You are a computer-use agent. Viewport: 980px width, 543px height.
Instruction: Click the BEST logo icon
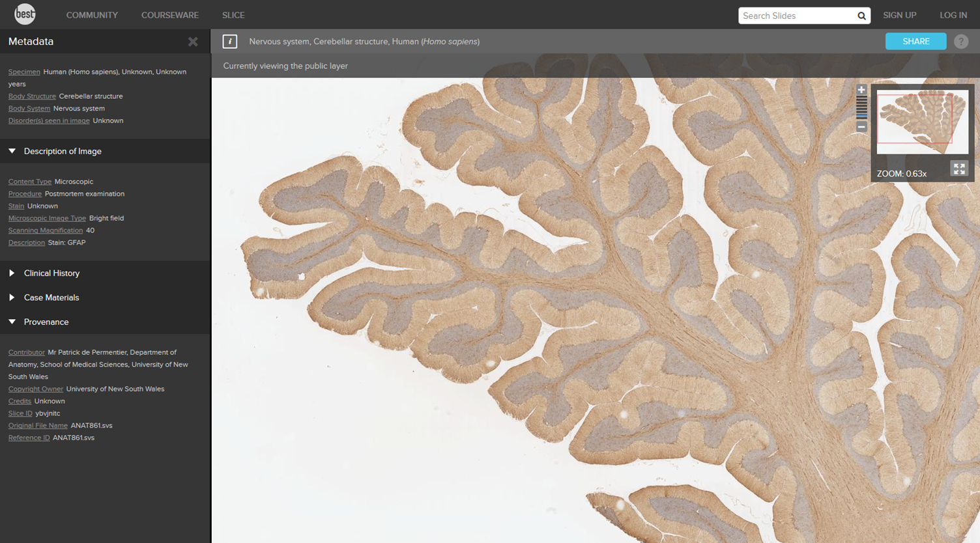tap(25, 14)
